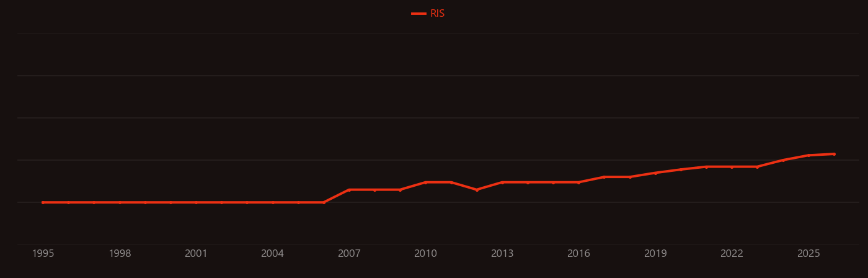The width and height of the screenshot is (868, 278).
Task: Select the RIS data point at 2016
Action: tap(579, 182)
